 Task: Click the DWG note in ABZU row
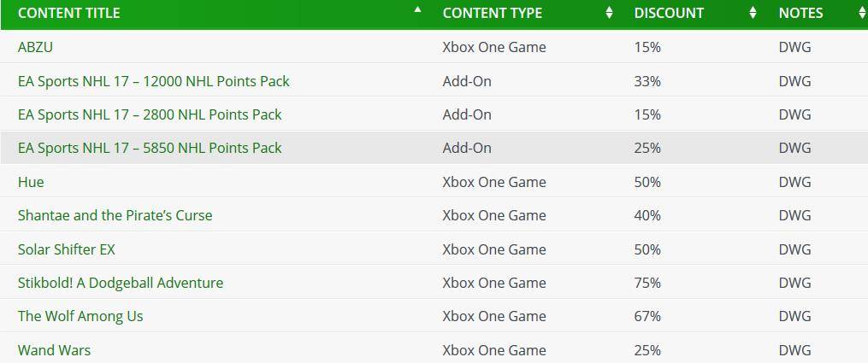pos(794,48)
